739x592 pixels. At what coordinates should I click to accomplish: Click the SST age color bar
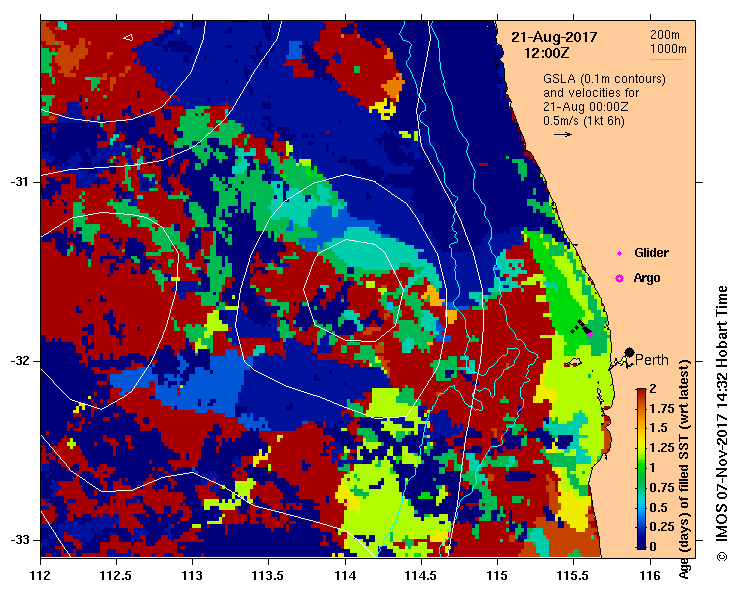coord(641,469)
